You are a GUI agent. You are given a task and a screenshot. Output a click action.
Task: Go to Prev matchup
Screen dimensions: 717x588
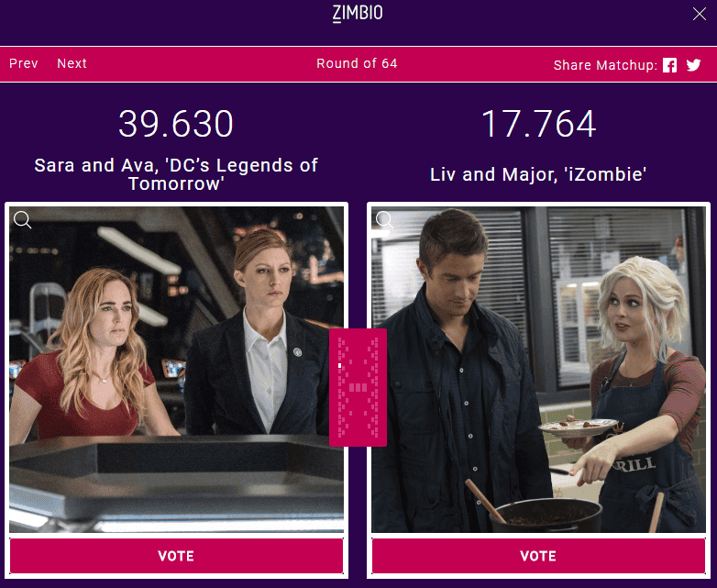24,63
